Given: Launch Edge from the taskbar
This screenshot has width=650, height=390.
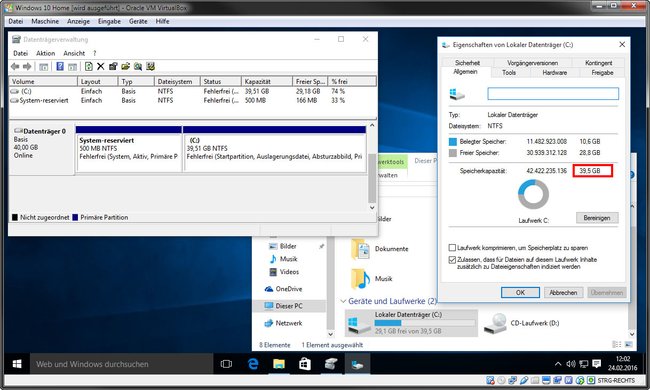Looking at the screenshot, I should click(252, 364).
